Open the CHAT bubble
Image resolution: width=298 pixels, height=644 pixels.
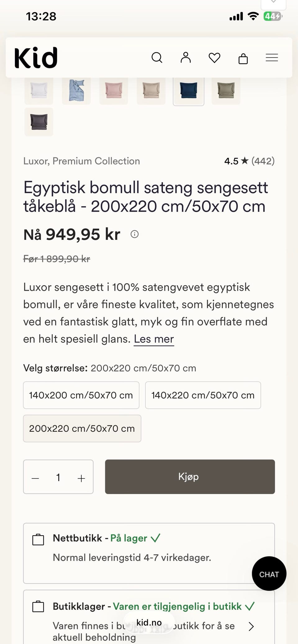click(x=269, y=574)
